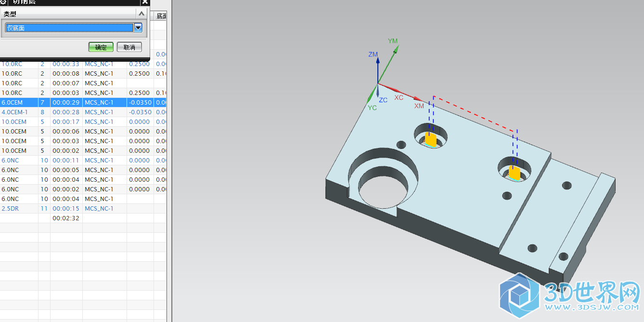Confirm with the 确定 button

point(101,47)
